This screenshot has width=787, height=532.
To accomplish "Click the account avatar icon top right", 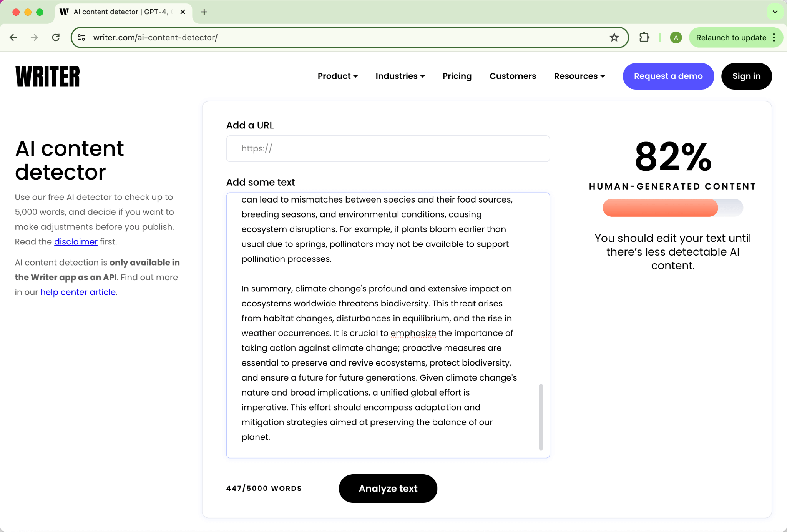I will 676,37.
